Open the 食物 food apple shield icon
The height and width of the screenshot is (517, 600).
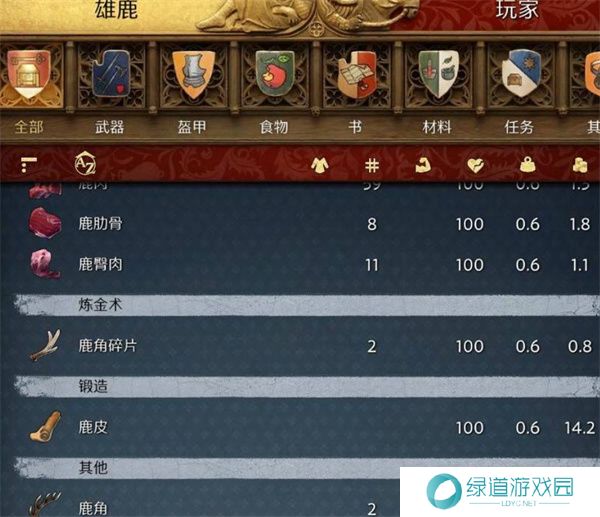click(275, 73)
